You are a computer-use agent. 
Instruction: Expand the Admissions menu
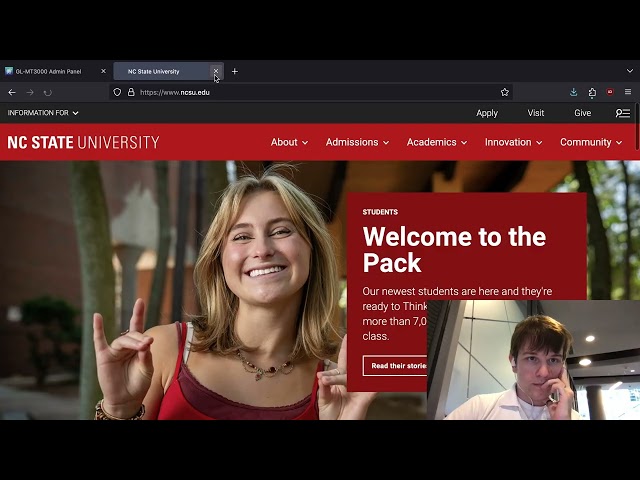pyautogui.click(x=357, y=142)
